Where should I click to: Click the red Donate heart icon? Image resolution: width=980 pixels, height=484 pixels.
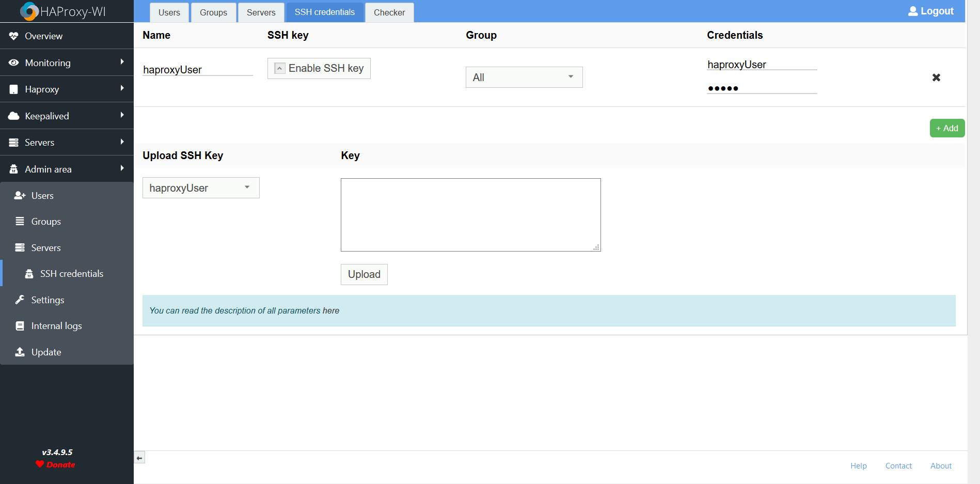click(x=40, y=464)
